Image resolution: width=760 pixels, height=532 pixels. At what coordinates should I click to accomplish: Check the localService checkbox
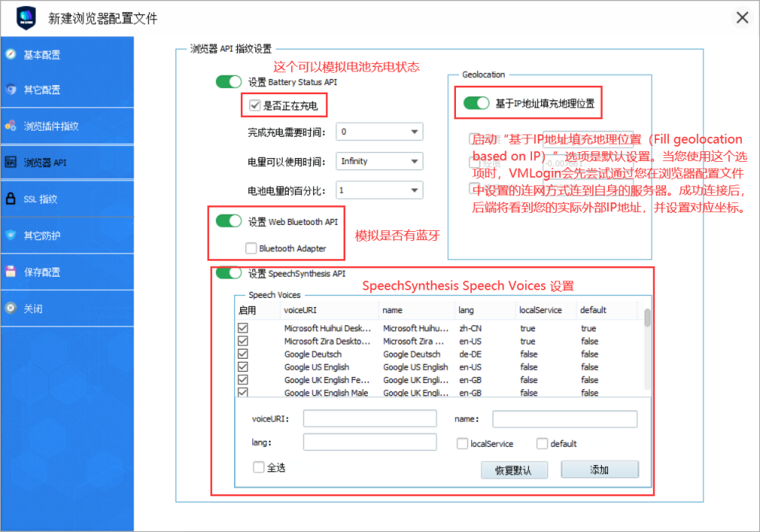462,443
